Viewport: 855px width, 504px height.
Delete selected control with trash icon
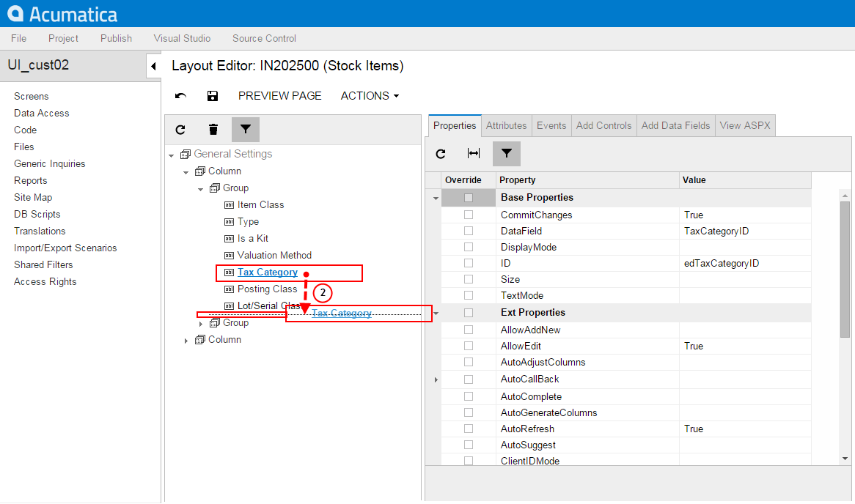coord(213,130)
